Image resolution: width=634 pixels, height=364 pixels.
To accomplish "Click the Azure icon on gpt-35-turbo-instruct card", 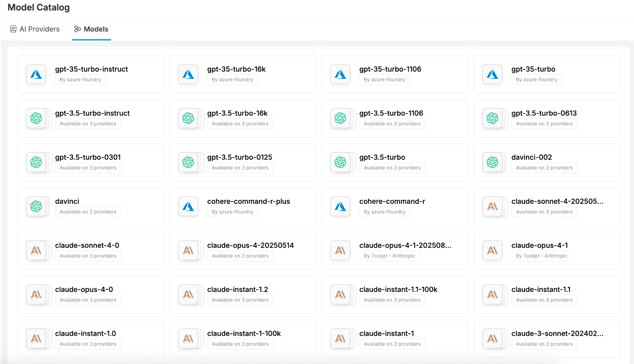I will (36, 74).
